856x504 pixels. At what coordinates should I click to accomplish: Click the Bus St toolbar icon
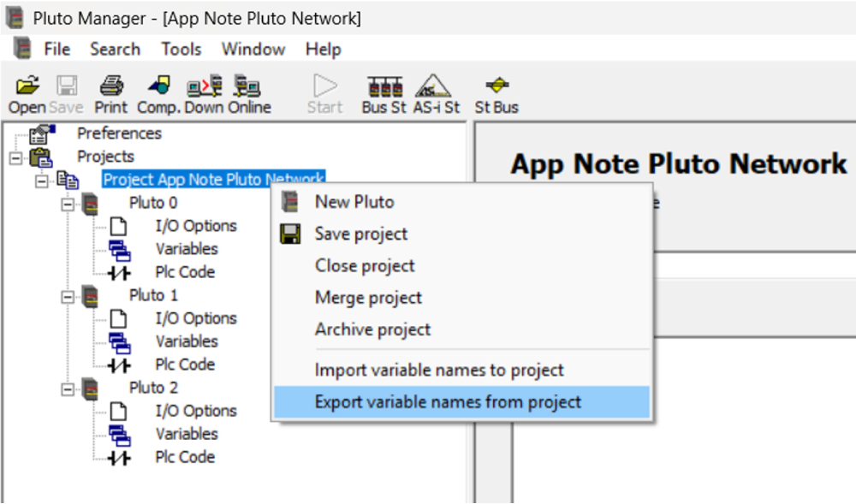point(385,86)
